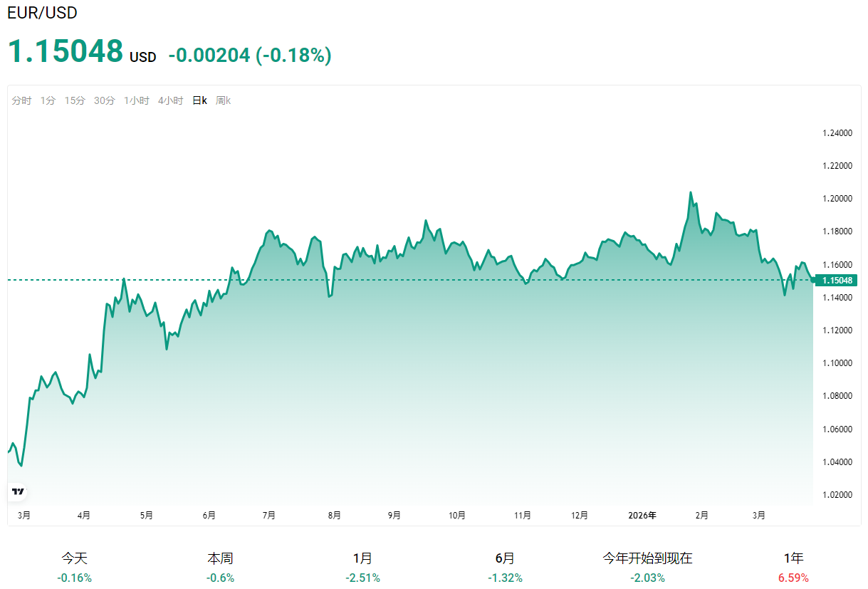
Task: Select the 本周 performance period
Action: pyautogui.click(x=220, y=568)
